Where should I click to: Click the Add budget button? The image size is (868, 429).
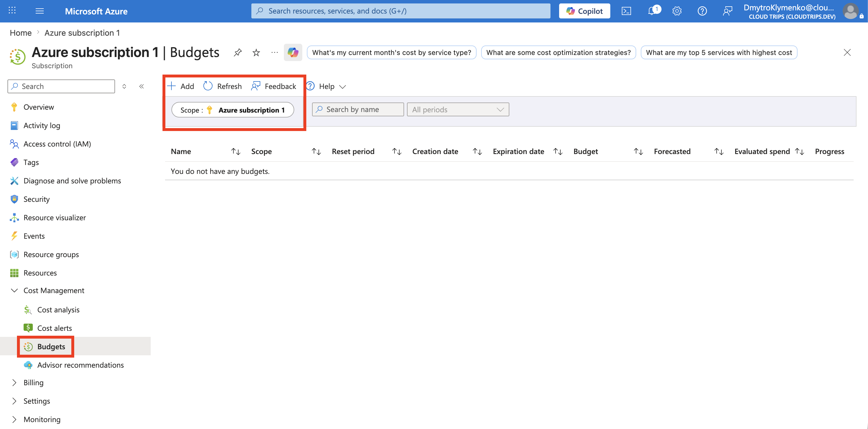181,86
